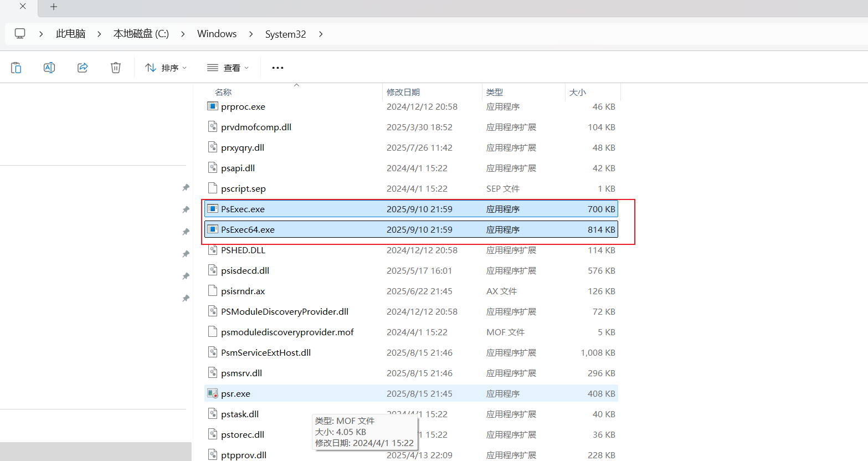Navigate to 此电脑 breadcrumb
This screenshot has width=868, height=461.
70,34
